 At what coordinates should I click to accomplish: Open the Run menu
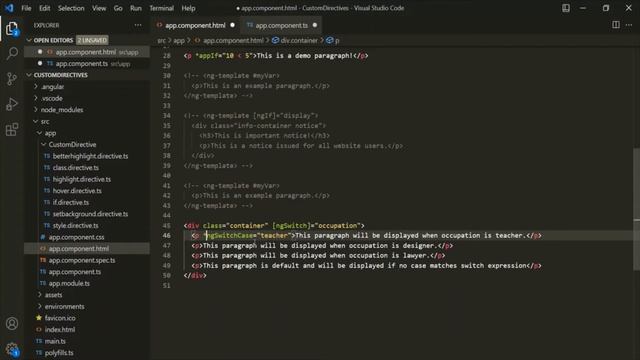pos(136,8)
